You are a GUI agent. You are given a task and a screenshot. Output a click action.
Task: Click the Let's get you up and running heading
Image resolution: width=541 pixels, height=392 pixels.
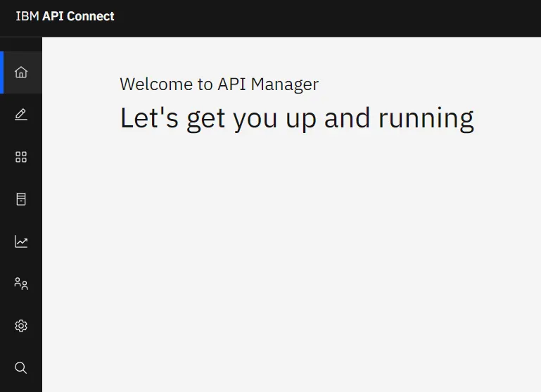pos(297,118)
